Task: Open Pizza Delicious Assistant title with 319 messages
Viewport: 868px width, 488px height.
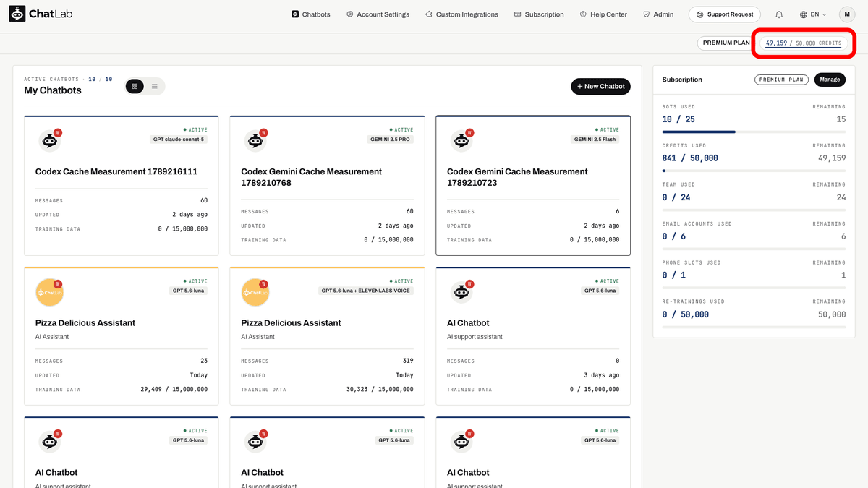Action: click(291, 322)
